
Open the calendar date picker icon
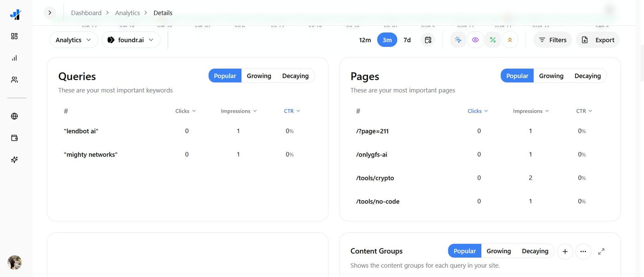pos(428,40)
